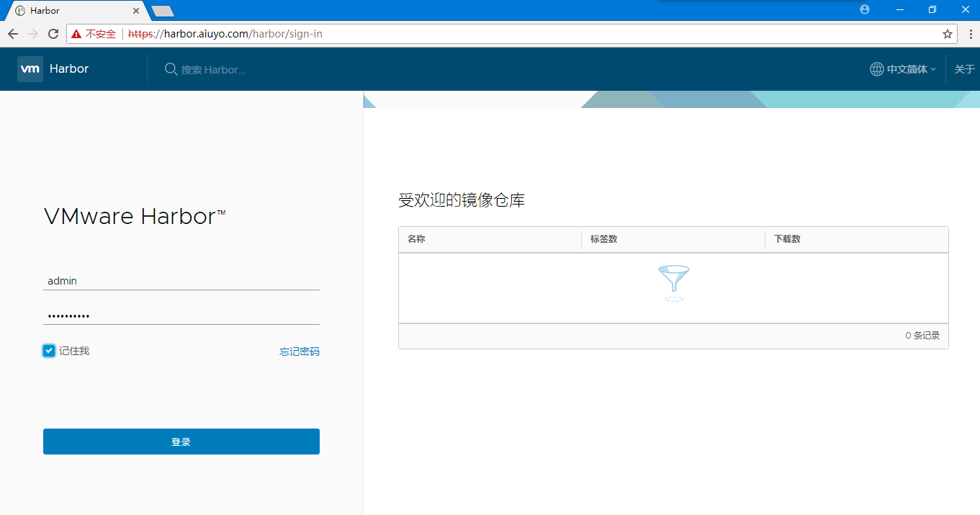Uncheck the 记住我 checkbox
Screen dimensions: 980x515
coord(49,351)
